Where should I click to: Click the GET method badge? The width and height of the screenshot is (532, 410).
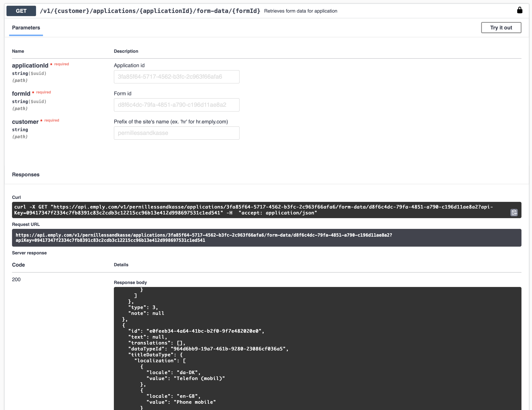click(21, 11)
